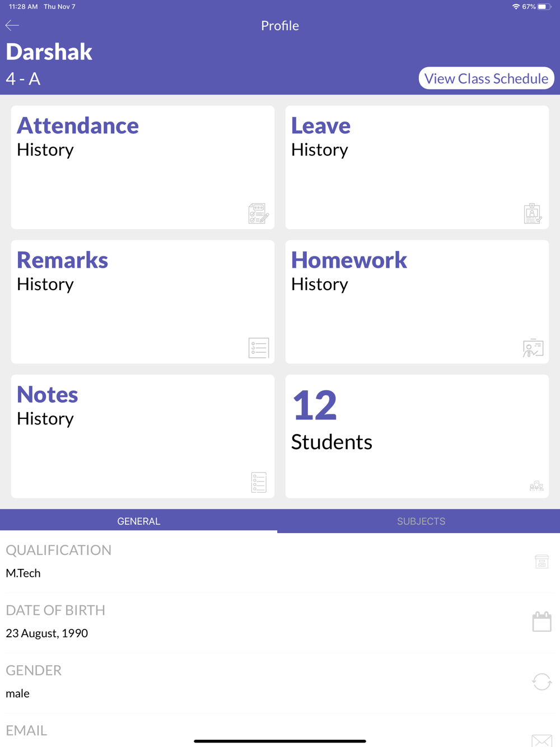Viewport: 560px width, 747px height.
Task: Select the M.Tech qualification row
Action: (x=280, y=562)
